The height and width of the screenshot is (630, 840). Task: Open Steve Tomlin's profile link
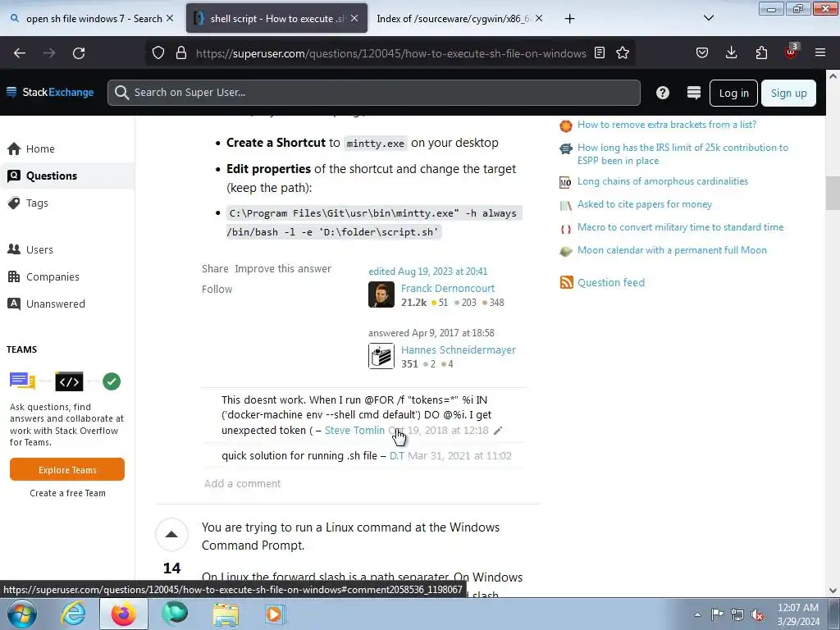click(x=354, y=430)
